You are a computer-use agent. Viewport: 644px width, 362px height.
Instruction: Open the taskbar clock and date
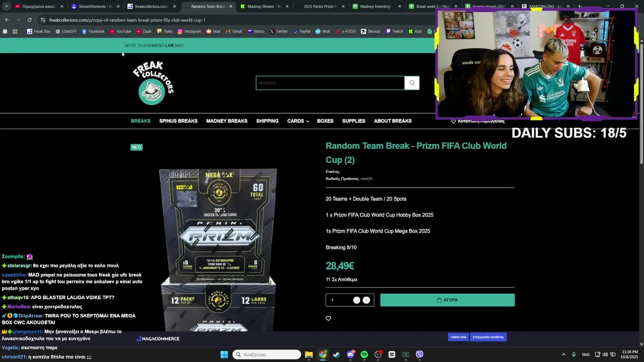(x=629, y=354)
